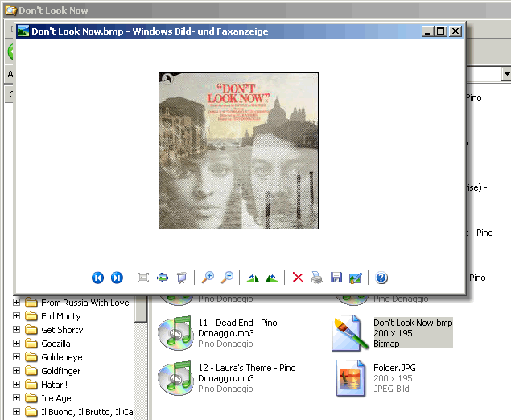Zoom in on the image

pos(208,278)
